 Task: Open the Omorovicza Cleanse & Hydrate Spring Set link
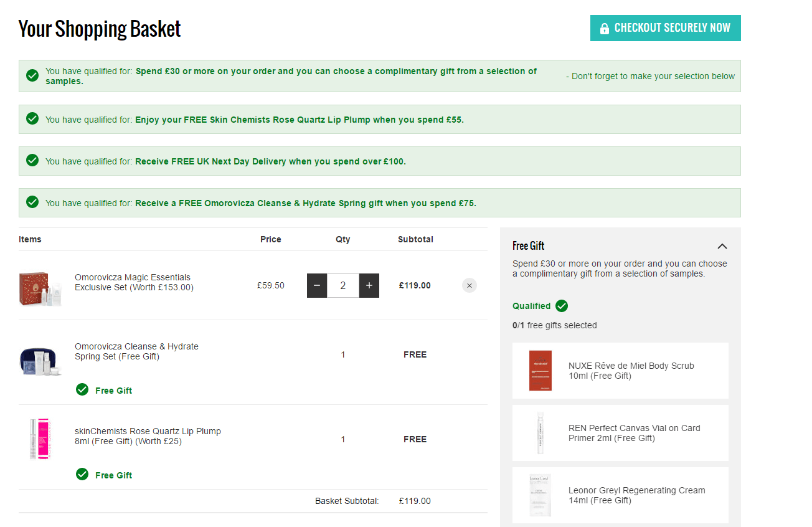point(136,351)
